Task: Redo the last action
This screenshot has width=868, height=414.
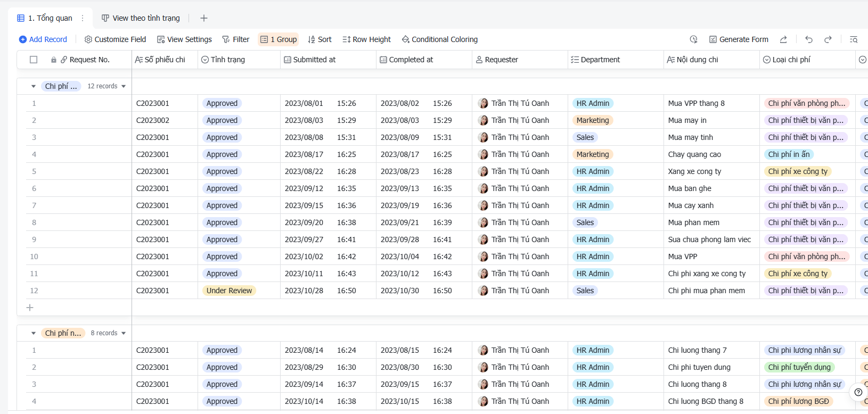Action: [828, 39]
